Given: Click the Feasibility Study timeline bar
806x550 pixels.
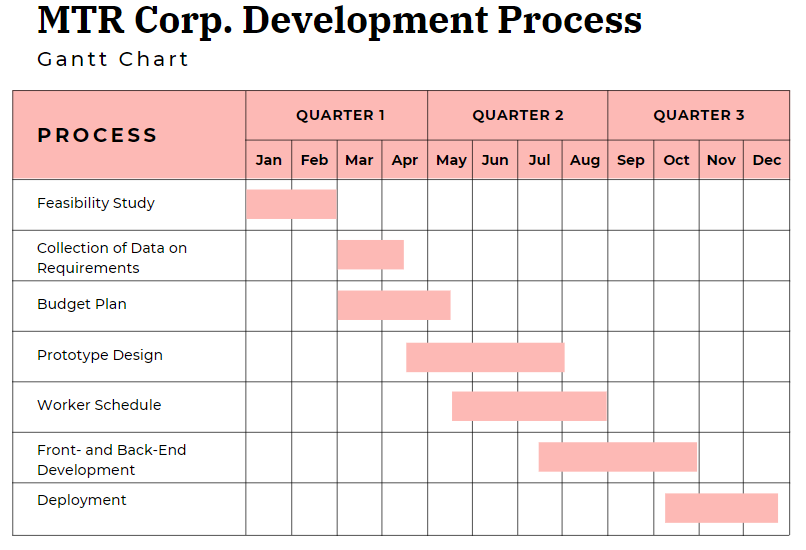Looking at the screenshot, I should click(291, 204).
